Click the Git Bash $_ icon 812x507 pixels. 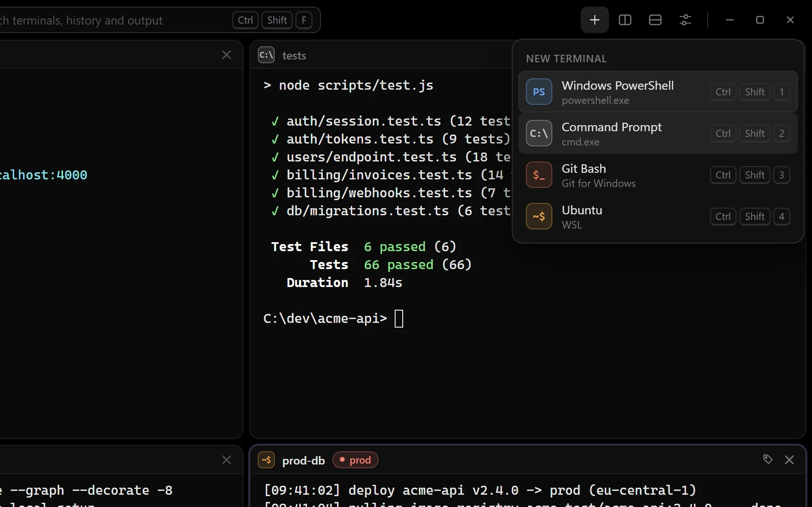[x=539, y=175]
